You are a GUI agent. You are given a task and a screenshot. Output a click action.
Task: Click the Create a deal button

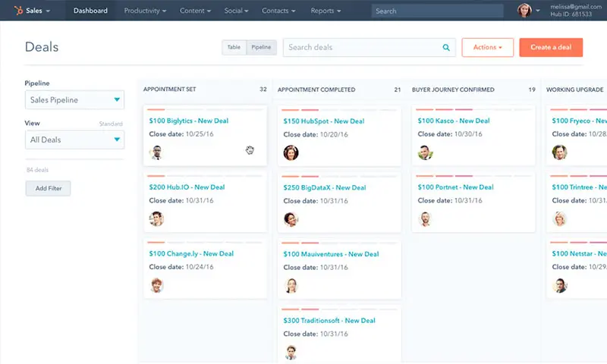pos(551,47)
